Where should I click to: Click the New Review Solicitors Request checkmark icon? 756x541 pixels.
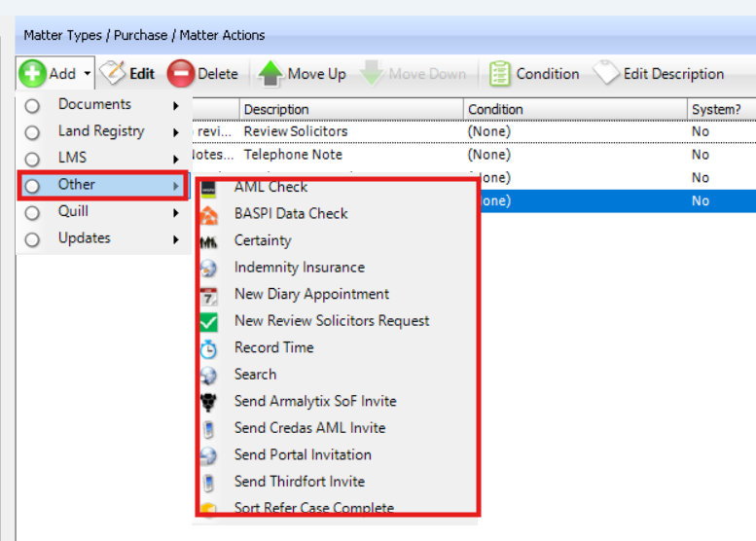pos(209,322)
